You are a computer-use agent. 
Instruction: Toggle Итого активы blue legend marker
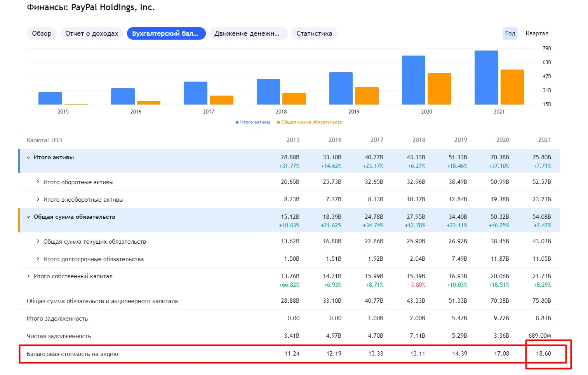[237, 122]
